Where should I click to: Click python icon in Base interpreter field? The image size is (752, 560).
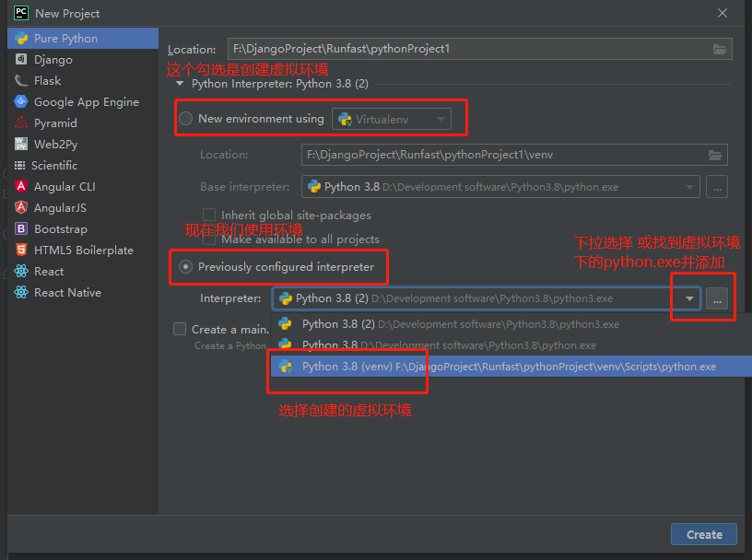tap(314, 186)
